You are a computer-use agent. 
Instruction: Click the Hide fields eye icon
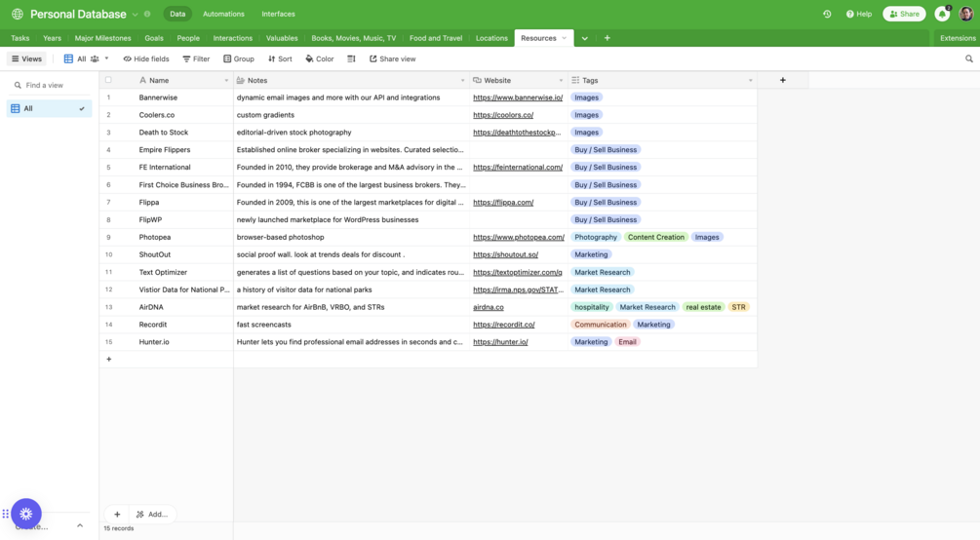[127, 58]
